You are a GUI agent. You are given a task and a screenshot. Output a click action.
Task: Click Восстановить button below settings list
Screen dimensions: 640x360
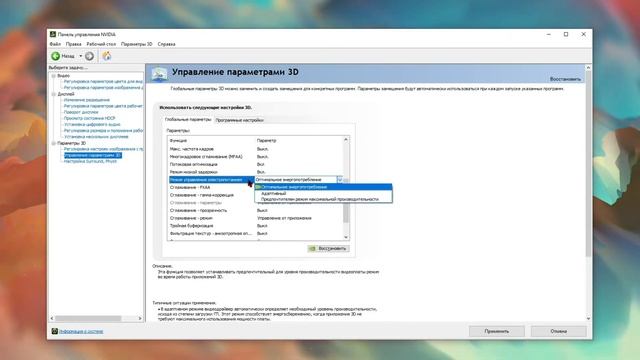(329, 248)
